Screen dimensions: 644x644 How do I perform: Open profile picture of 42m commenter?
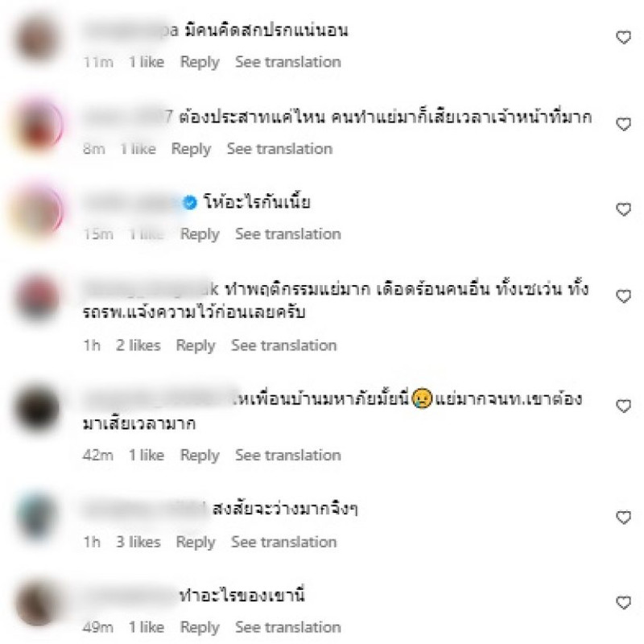pos(37,408)
